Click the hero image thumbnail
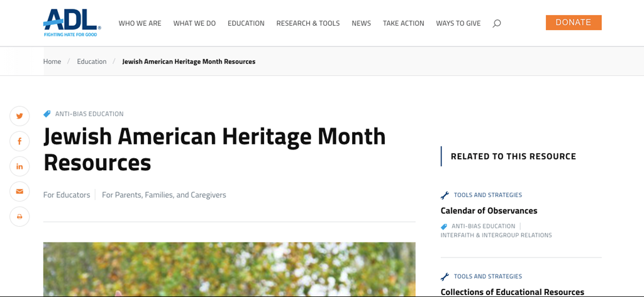The image size is (644, 297). (x=229, y=269)
